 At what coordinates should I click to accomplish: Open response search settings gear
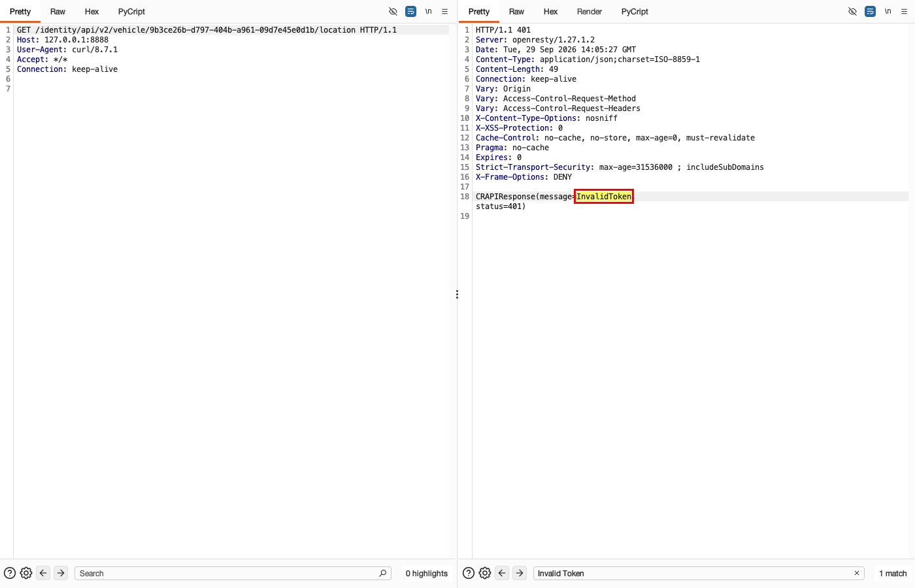coord(485,573)
